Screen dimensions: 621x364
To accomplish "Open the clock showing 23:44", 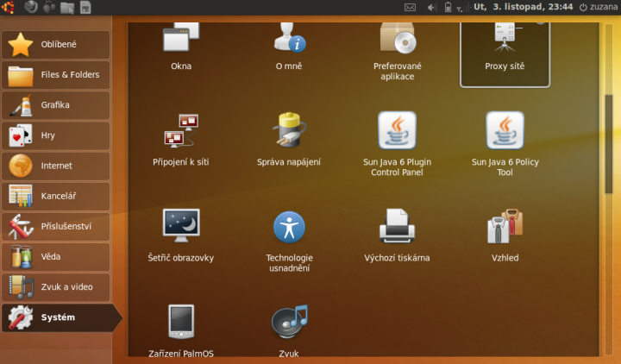I will tap(524, 7).
